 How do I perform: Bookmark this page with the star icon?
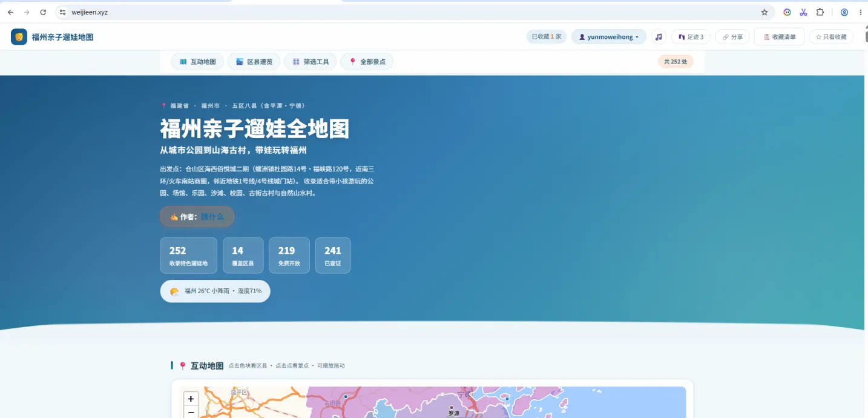[764, 12]
